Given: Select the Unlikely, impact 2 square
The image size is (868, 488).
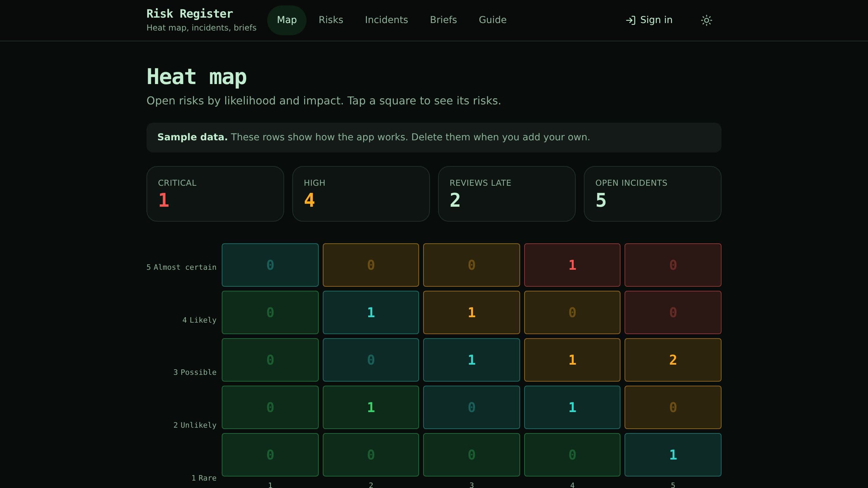Looking at the screenshot, I should tap(371, 407).
